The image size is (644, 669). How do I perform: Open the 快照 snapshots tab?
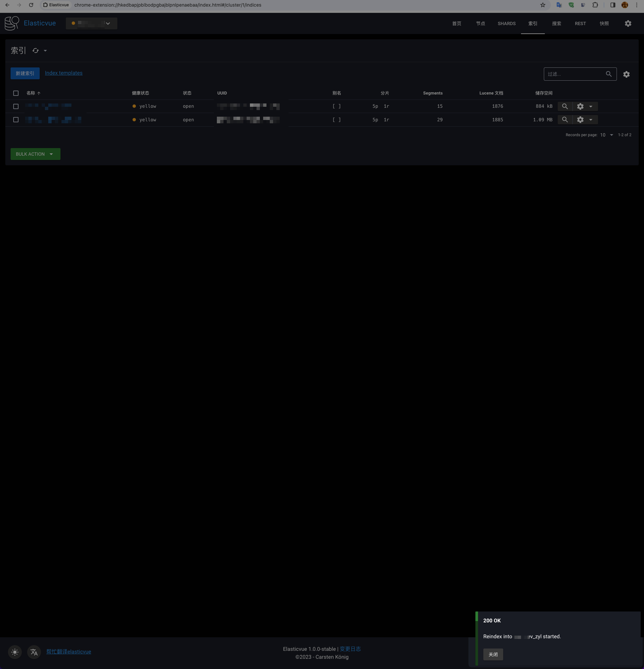tap(604, 23)
